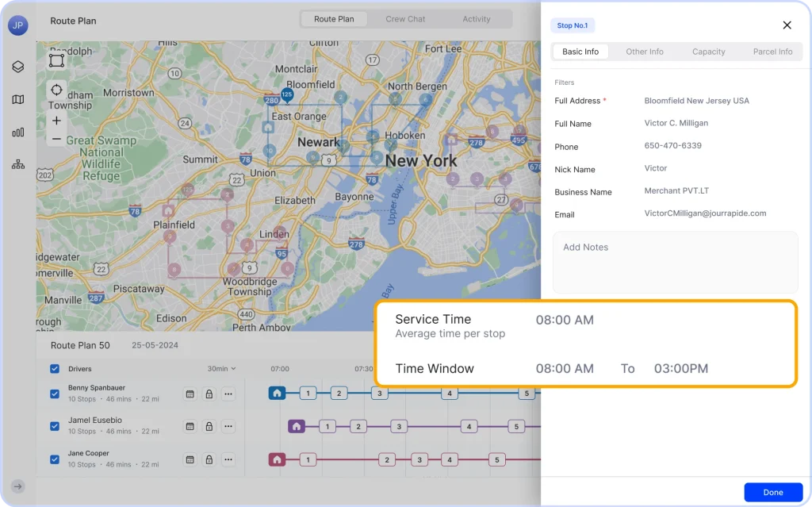Click the Route Plan 50 label
Viewport: 812px width, 507px height.
click(80, 345)
